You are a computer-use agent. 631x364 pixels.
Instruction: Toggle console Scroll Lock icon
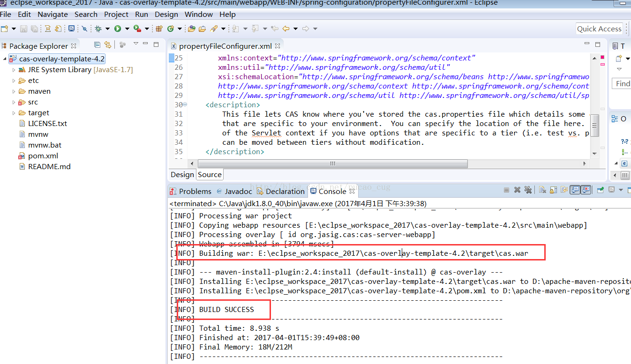pos(553,190)
